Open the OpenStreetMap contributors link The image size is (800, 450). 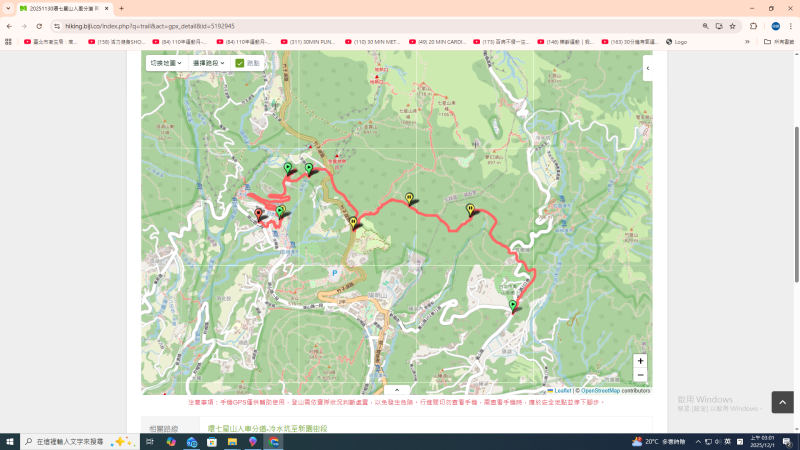click(615, 391)
